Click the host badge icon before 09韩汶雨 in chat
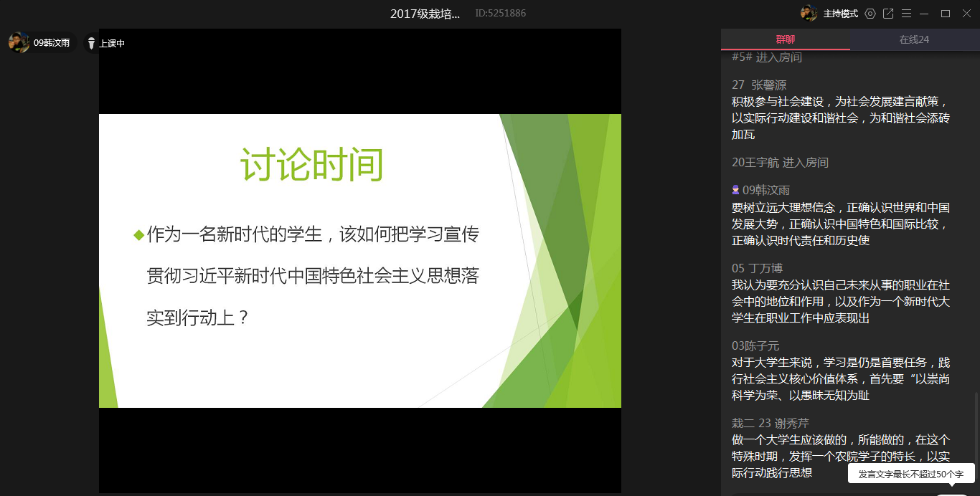The image size is (980, 496). 735,190
